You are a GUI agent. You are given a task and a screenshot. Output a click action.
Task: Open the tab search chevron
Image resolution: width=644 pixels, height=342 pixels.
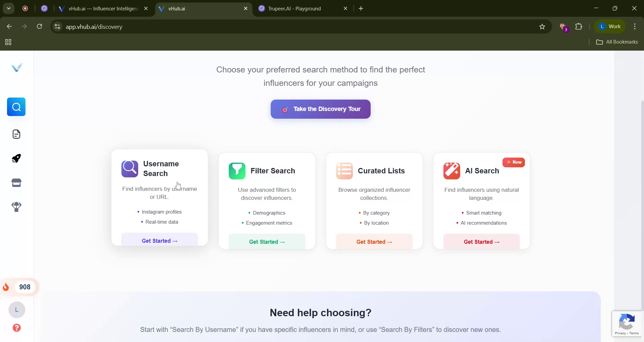[x=9, y=8]
